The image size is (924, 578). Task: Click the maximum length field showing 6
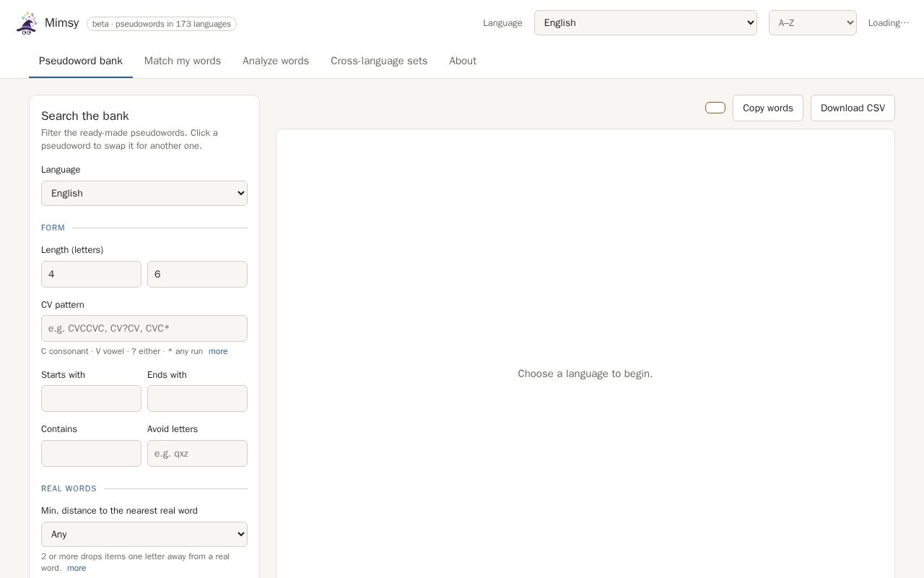click(197, 275)
